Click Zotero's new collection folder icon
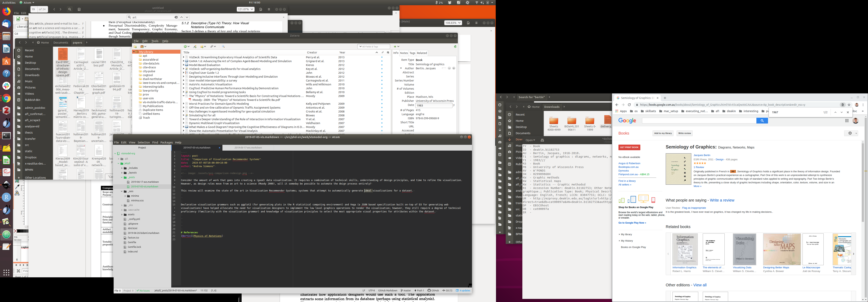Image resolution: width=868 pixels, height=302 pixels. 135,46
